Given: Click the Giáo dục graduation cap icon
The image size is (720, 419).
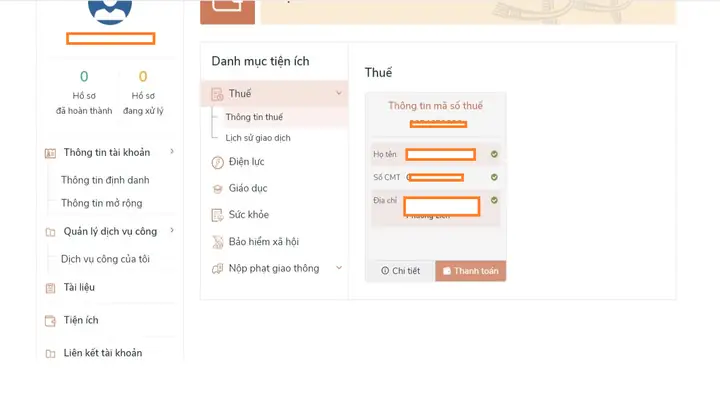Looking at the screenshot, I should [x=217, y=189].
